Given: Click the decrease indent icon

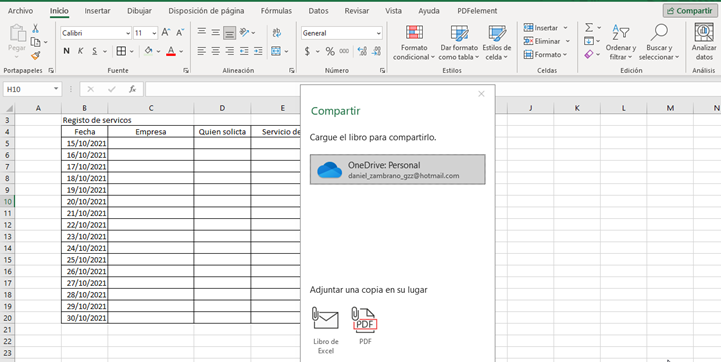Looking at the screenshot, I should (x=244, y=51).
